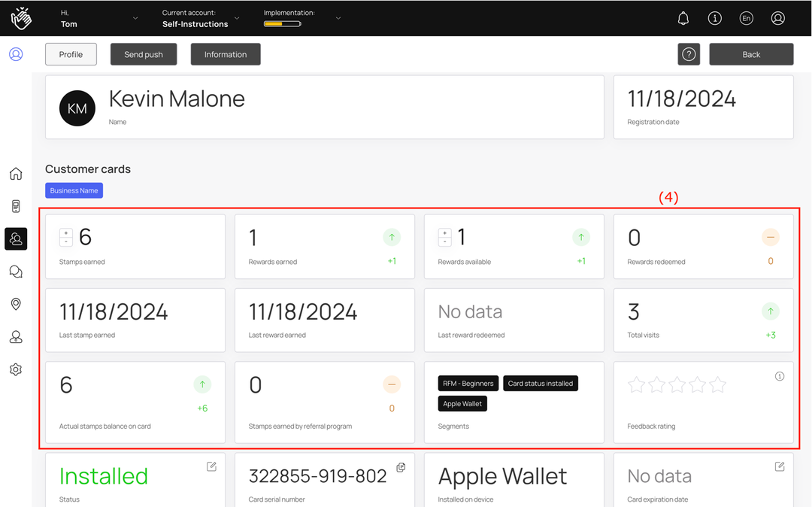The image size is (812, 507).
Task: Open the managers sidebar icon
Action: pos(16,337)
